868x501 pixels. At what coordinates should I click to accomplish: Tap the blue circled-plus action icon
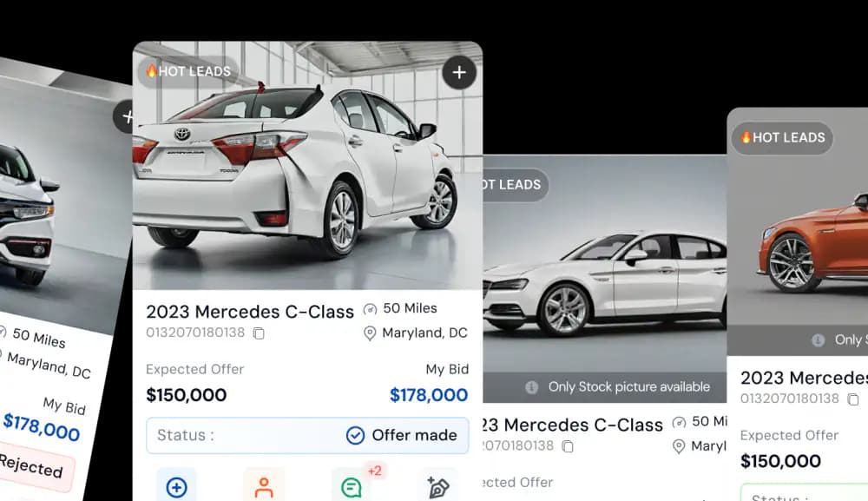click(x=176, y=487)
